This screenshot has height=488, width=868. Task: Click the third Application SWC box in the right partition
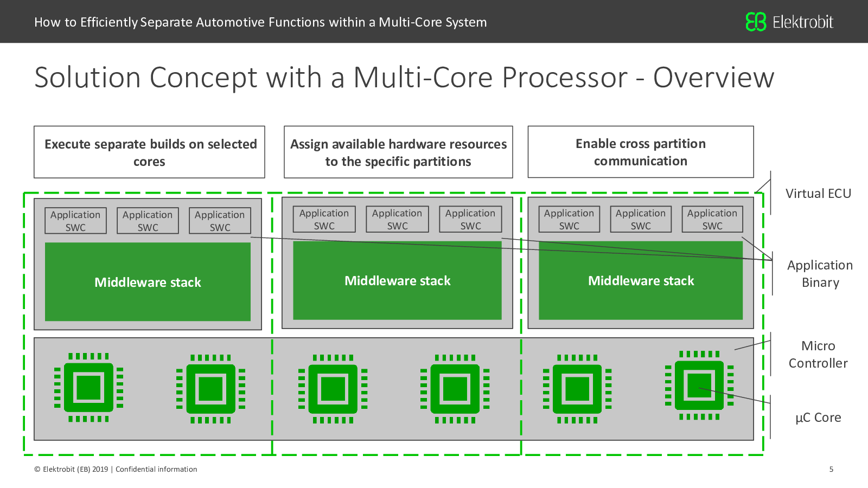[712, 219]
